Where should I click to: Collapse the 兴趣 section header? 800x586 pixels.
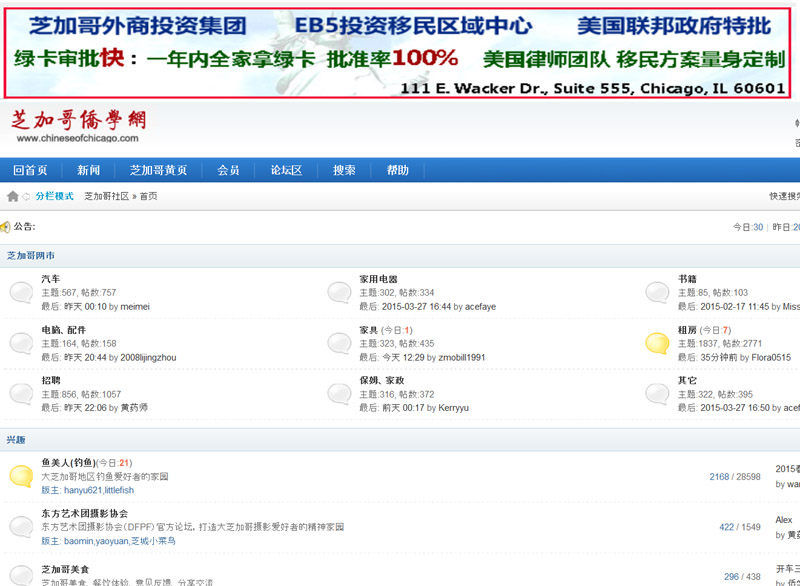tap(16, 440)
